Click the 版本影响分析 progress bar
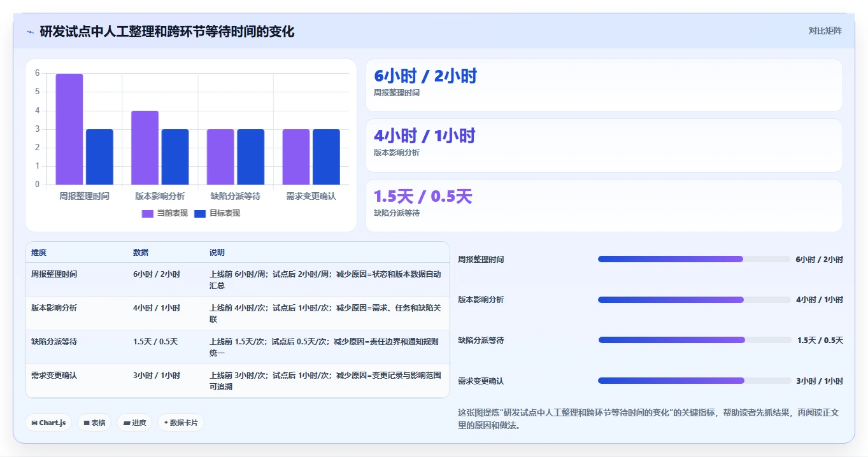Image resolution: width=868 pixels, height=457 pixels. pyautogui.click(x=694, y=300)
